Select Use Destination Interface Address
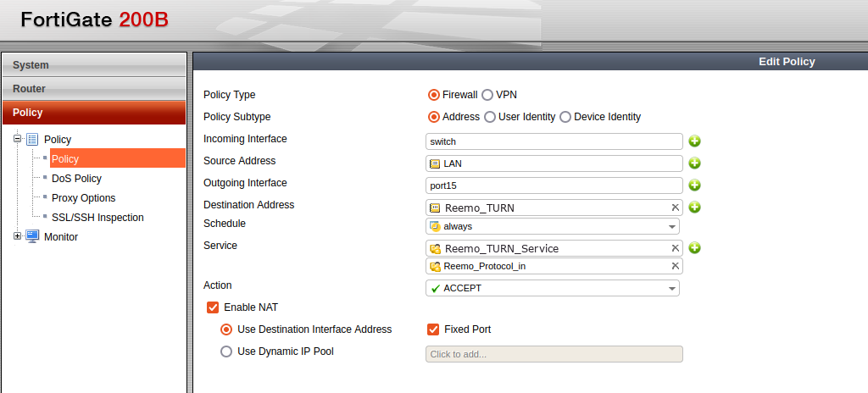The width and height of the screenshot is (868, 393). coord(225,329)
